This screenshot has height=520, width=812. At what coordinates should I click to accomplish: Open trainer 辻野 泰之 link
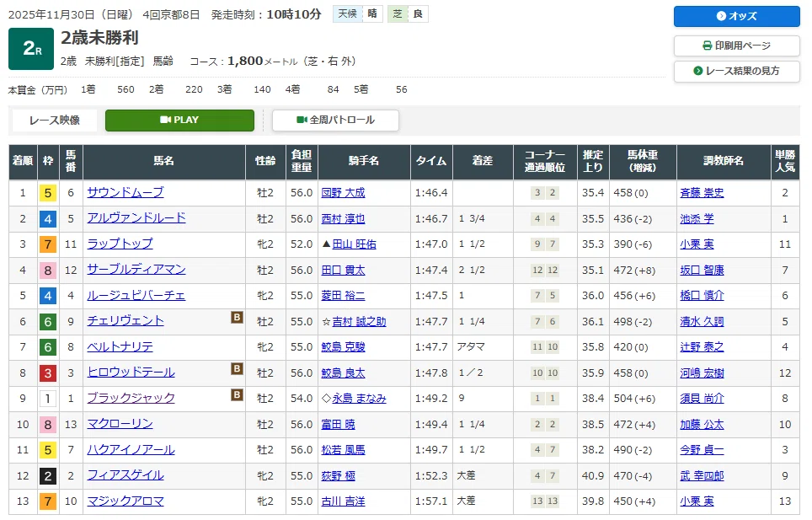(x=702, y=346)
